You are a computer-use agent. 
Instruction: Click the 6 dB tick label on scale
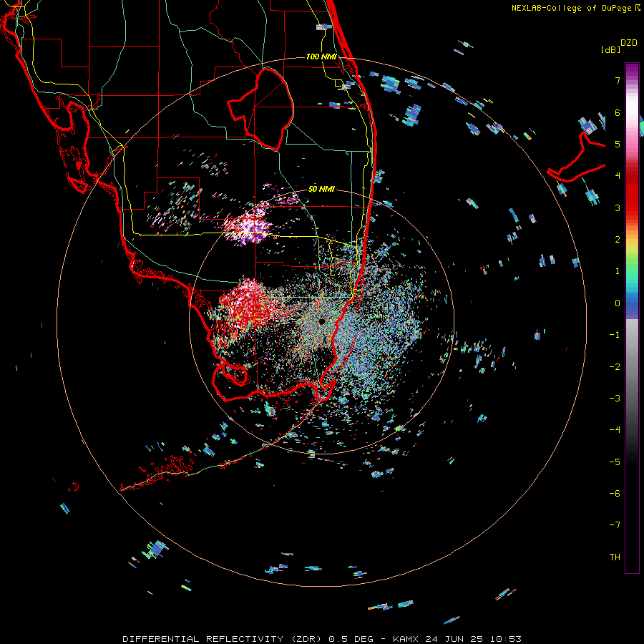[x=618, y=112]
